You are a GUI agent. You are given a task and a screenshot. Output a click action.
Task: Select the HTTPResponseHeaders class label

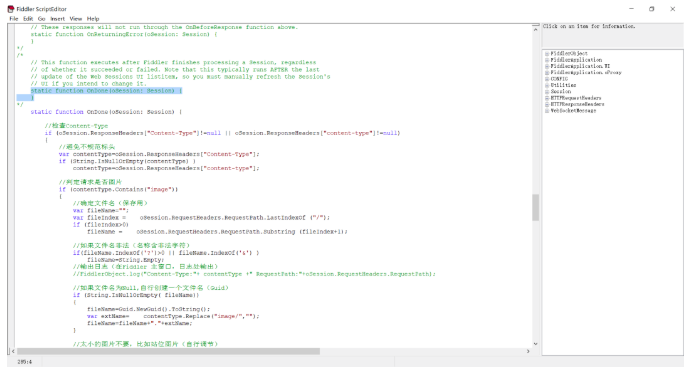pos(577,104)
